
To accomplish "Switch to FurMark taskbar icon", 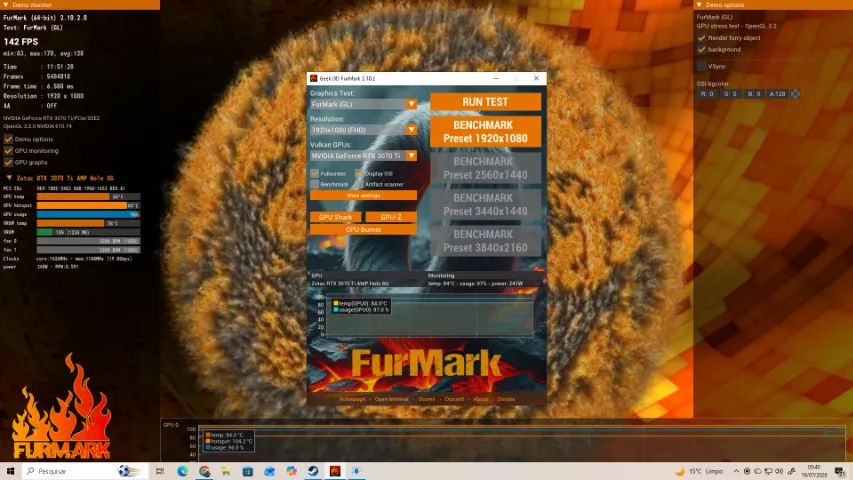I will click(x=335, y=471).
